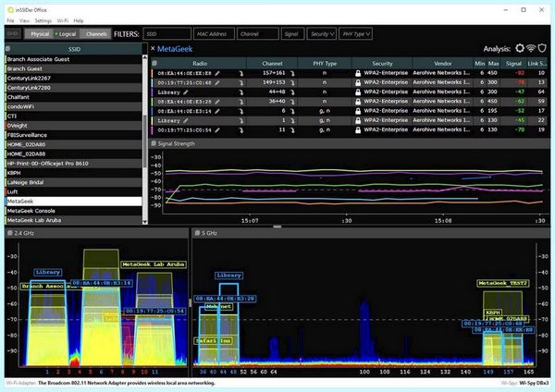The image size is (555, 392).
Task: Click the pencil icon in the channel 36+40 row
Action: 217,102
